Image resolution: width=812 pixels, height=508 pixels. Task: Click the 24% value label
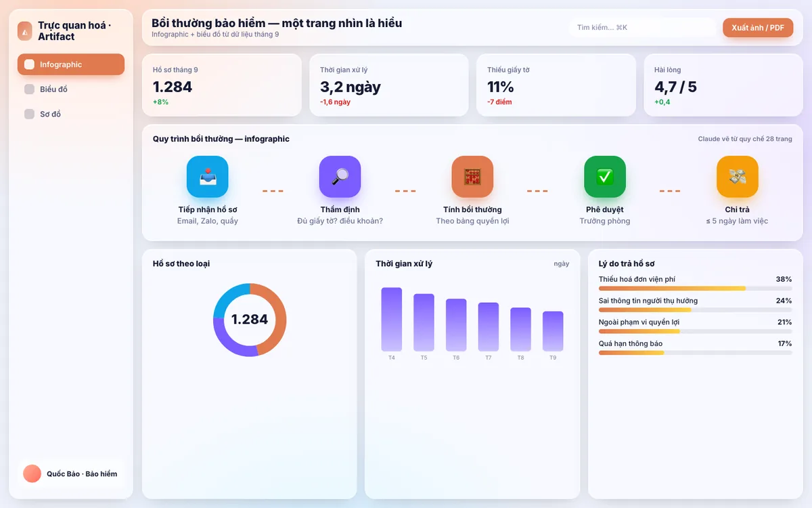[784, 301]
